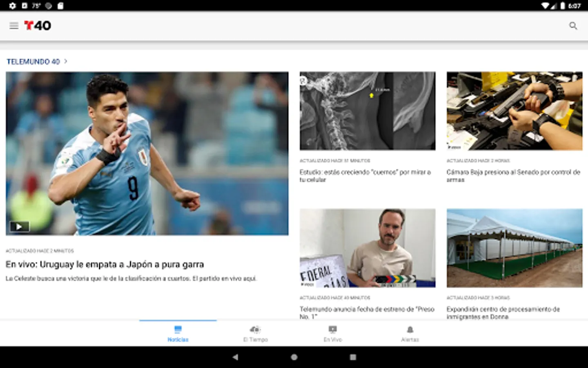Tap the Android back navigation button
Viewport: 588px width, 368px height.
point(235,357)
